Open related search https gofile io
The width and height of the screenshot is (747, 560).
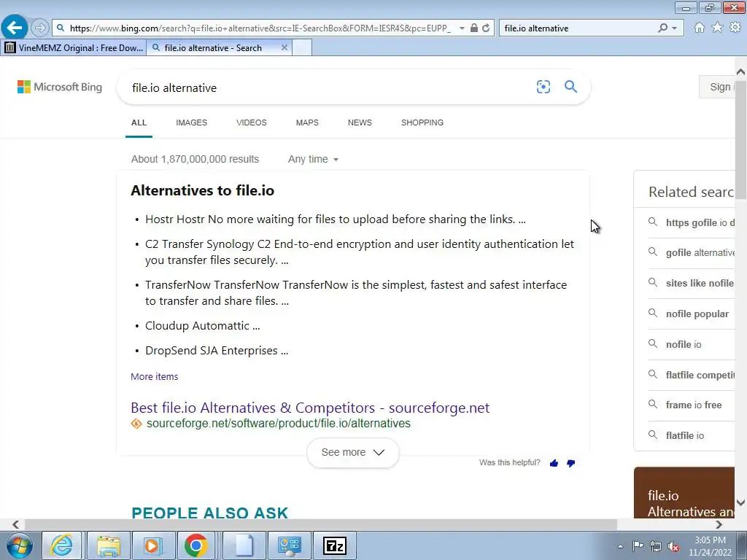pos(691,222)
